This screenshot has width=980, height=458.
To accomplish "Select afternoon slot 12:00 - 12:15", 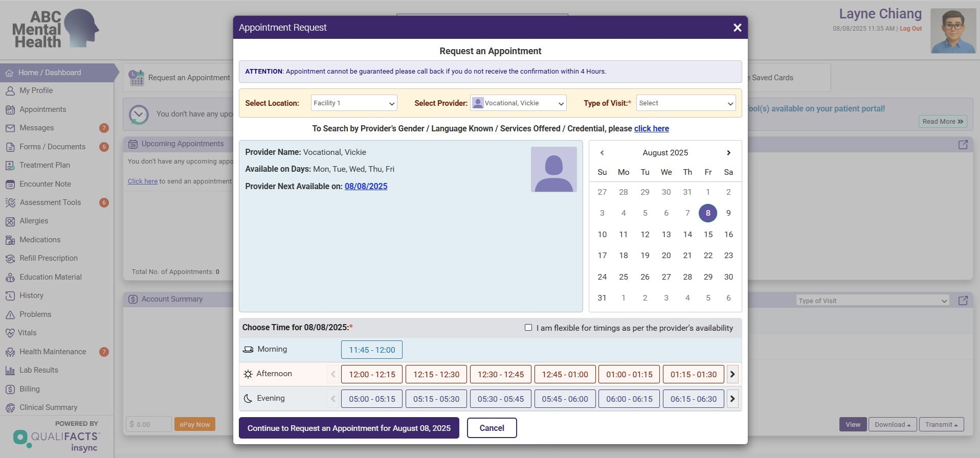I will click(372, 374).
